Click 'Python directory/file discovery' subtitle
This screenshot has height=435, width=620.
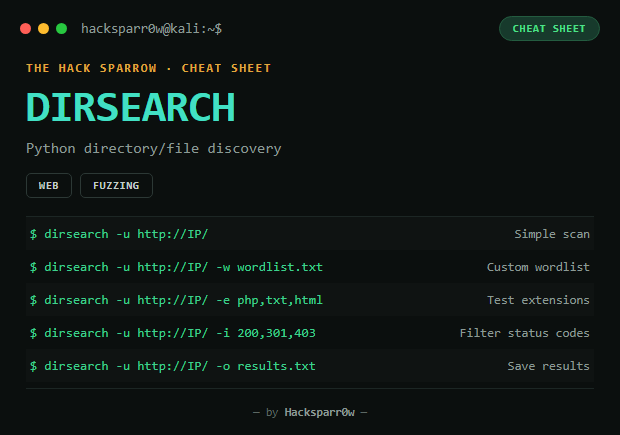pyautogui.click(x=153, y=149)
